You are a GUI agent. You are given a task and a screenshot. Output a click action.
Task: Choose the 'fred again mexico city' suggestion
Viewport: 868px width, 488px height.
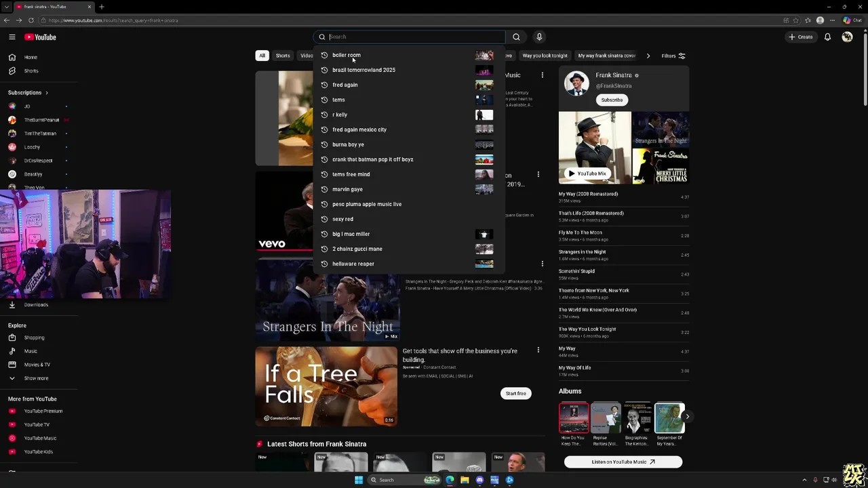pyautogui.click(x=409, y=129)
